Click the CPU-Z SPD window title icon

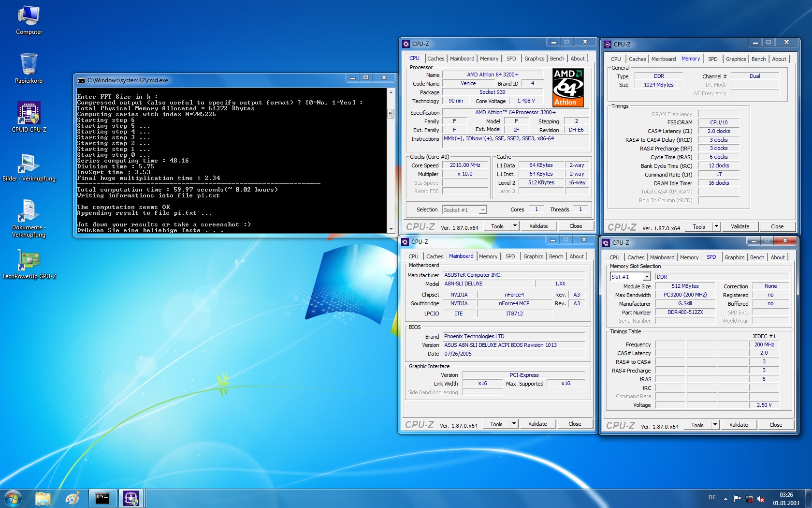point(606,243)
